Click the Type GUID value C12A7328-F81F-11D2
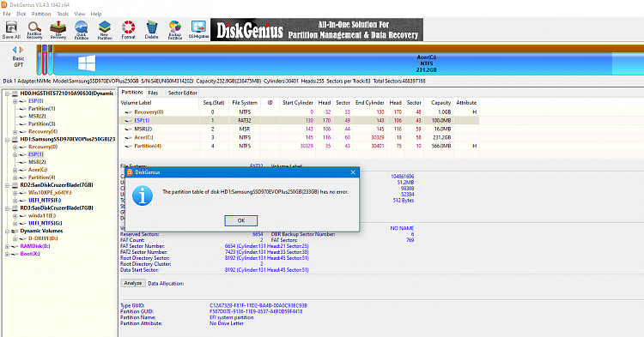The height and width of the screenshot is (337, 644). click(258, 306)
